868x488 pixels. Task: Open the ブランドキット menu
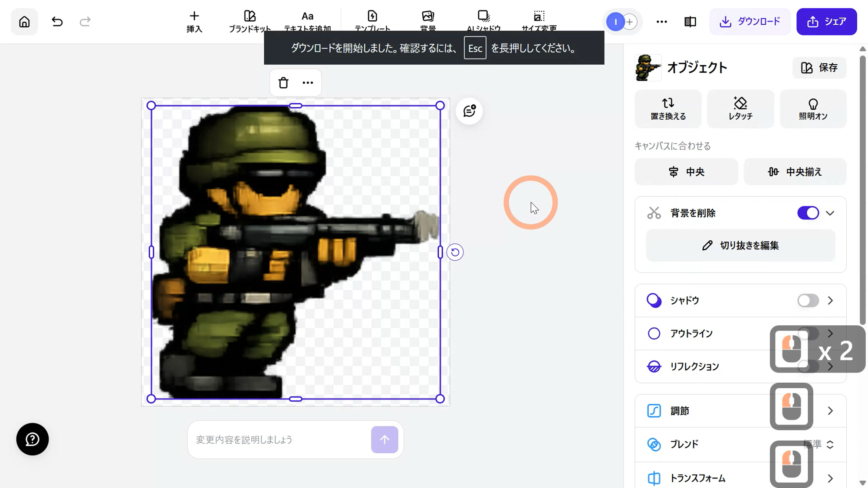250,22
